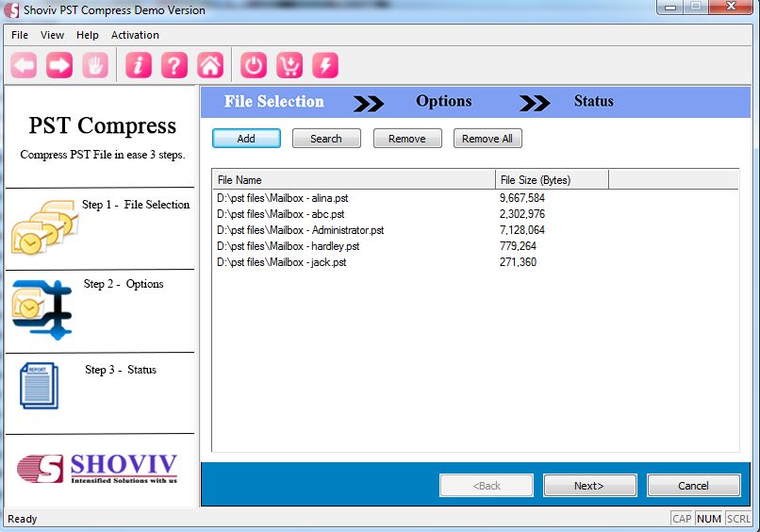
Task: Open the info 'i' toolbar icon
Action: pyautogui.click(x=139, y=65)
